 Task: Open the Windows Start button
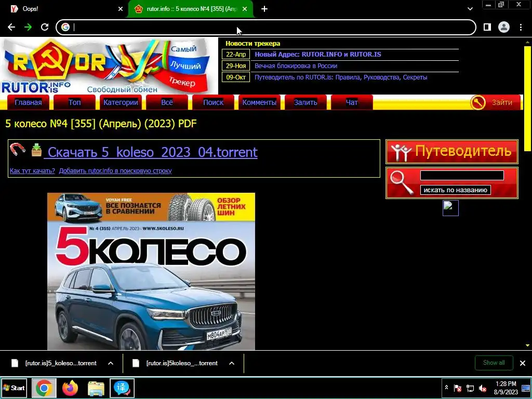[x=14, y=388]
